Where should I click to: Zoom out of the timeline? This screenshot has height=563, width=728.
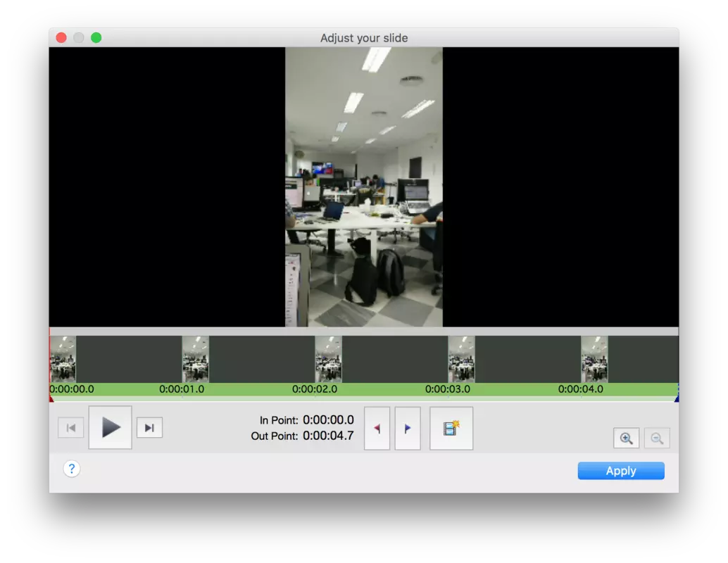click(x=657, y=438)
